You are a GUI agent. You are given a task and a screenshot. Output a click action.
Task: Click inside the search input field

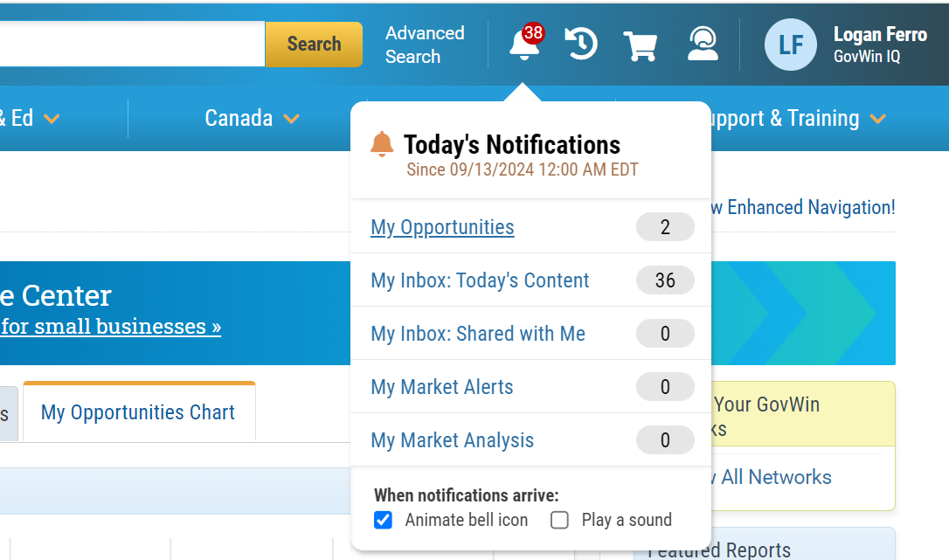coord(131,44)
